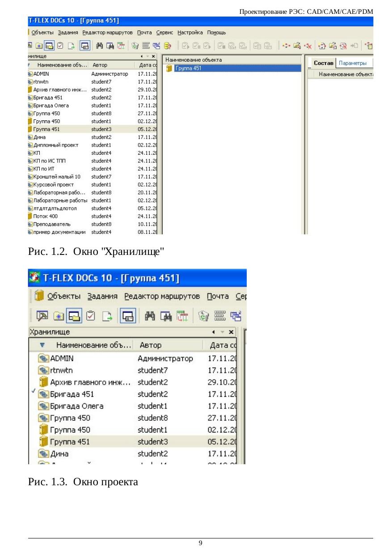Toggle the highlighted properties window button in Рис. 1.3
Image resolution: width=392 pixels, height=555 pixels.
127,316
